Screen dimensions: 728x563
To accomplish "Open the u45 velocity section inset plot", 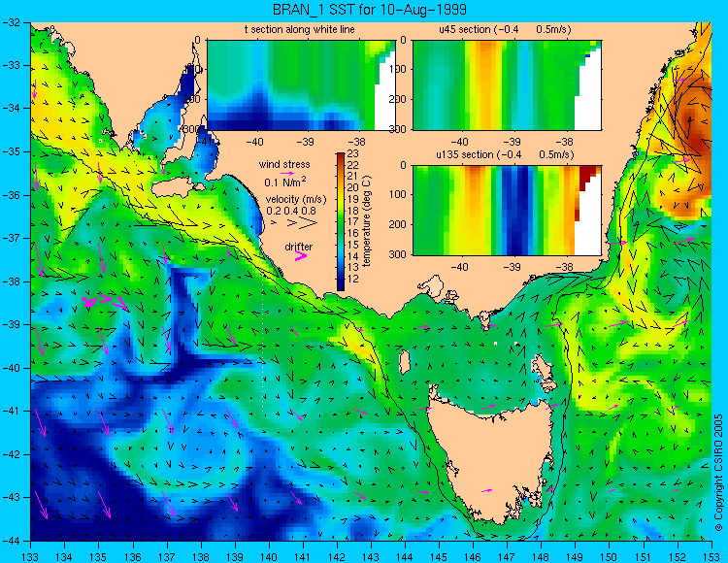I will coord(507,85).
